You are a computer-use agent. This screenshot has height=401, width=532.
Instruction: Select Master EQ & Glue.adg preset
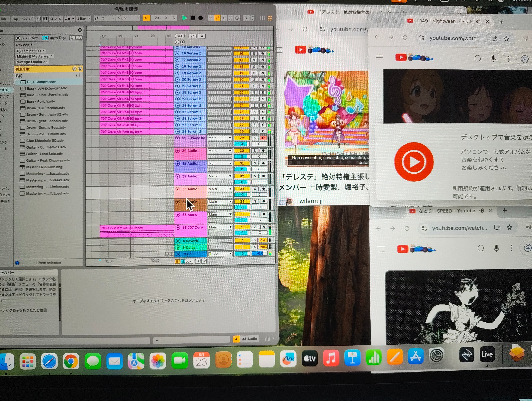pos(44,167)
